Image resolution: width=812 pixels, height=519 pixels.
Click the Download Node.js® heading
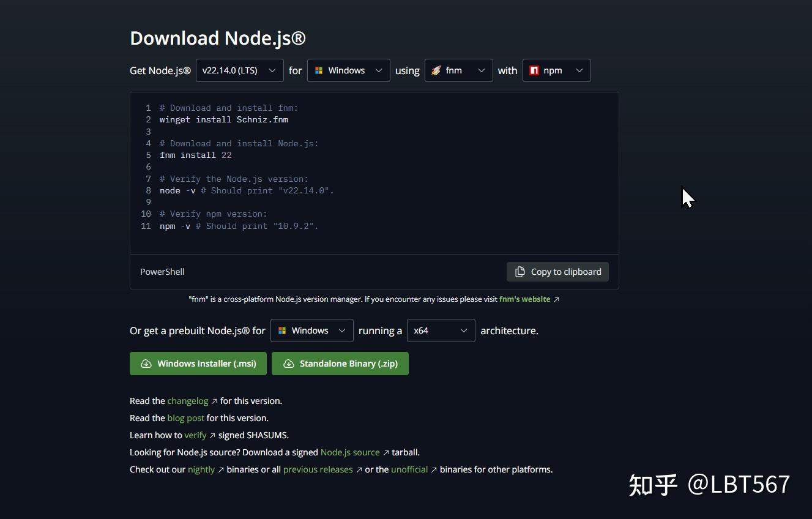click(x=218, y=38)
